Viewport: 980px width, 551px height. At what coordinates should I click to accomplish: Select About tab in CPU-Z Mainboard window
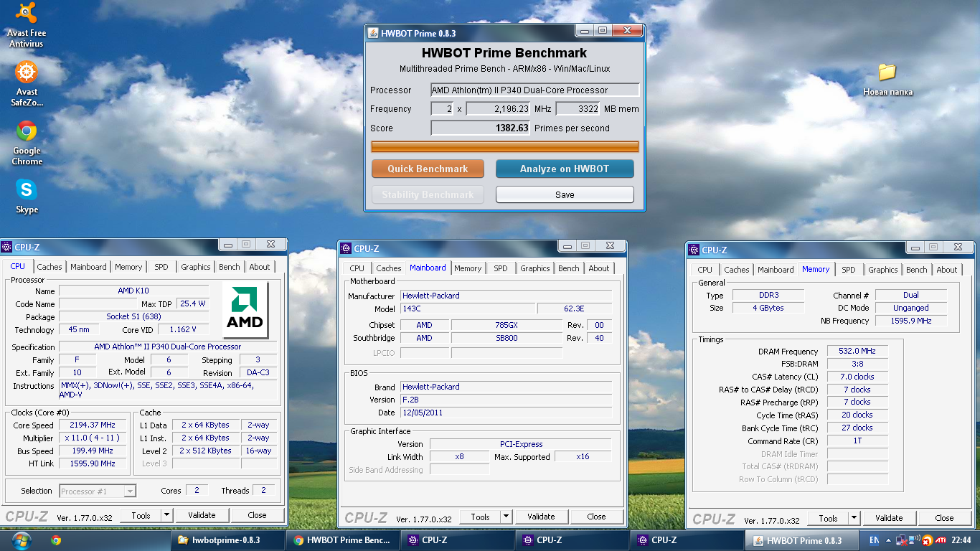pos(599,268)
